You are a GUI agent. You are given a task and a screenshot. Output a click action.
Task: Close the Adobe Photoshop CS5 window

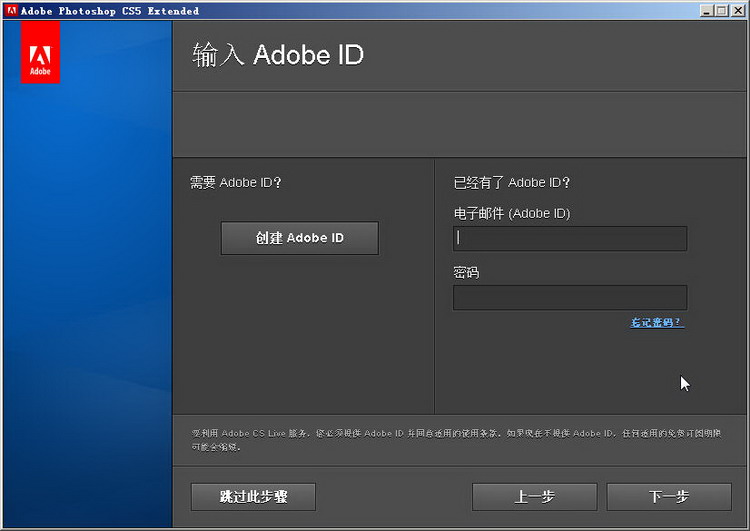click(x=738, y=11)
